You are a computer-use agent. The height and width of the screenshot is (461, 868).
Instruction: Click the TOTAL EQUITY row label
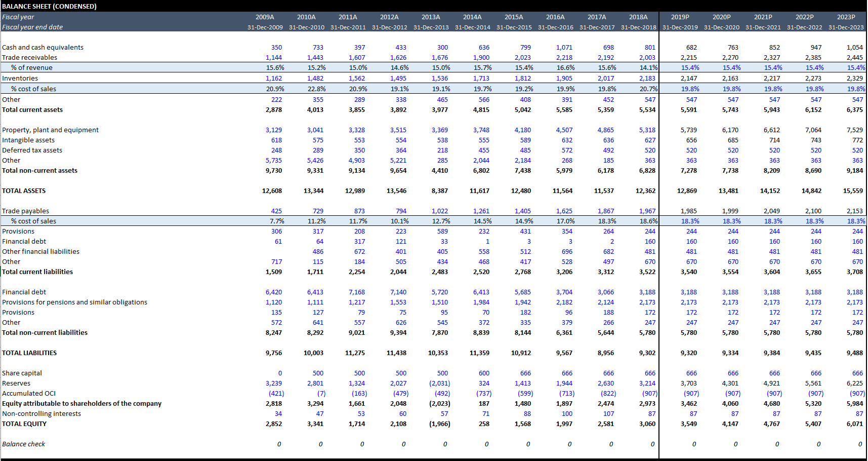(24, 424)
